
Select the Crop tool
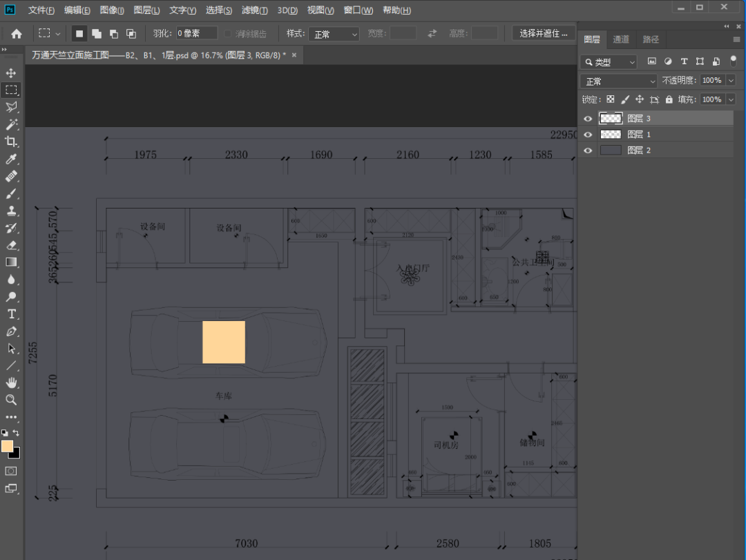point(11,142)
